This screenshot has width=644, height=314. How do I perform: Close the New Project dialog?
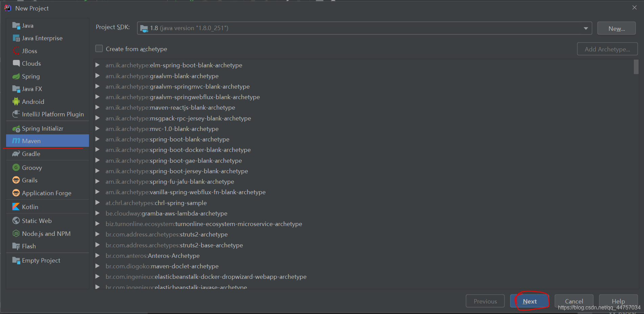(x=634, y=7)
